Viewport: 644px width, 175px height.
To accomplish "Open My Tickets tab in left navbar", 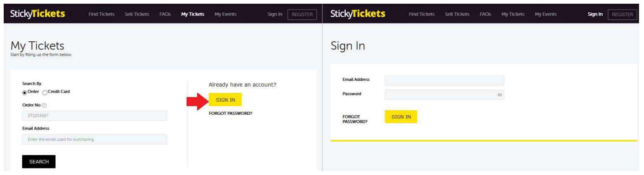I will 192,14.
